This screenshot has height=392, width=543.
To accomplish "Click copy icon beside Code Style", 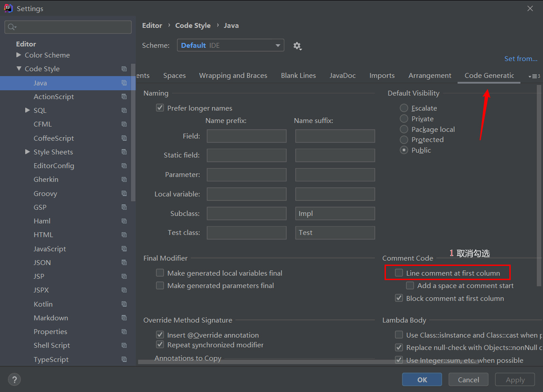I will point(124,69).
